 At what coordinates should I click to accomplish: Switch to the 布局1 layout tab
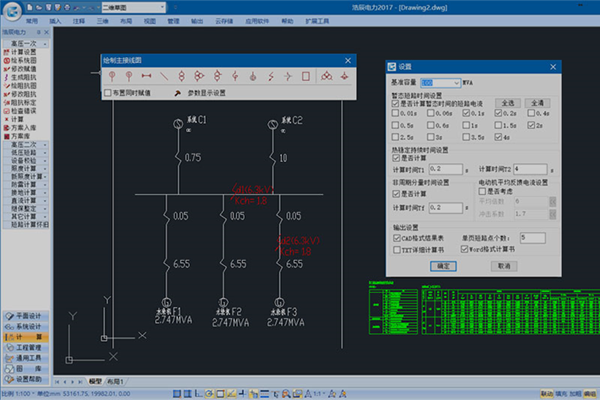115,382
